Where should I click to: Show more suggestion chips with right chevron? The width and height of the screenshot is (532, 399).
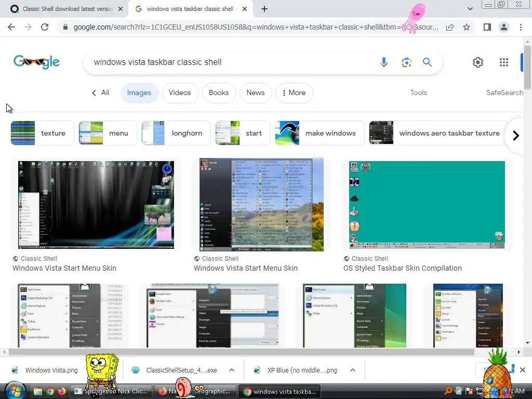(x=516, y=136)
